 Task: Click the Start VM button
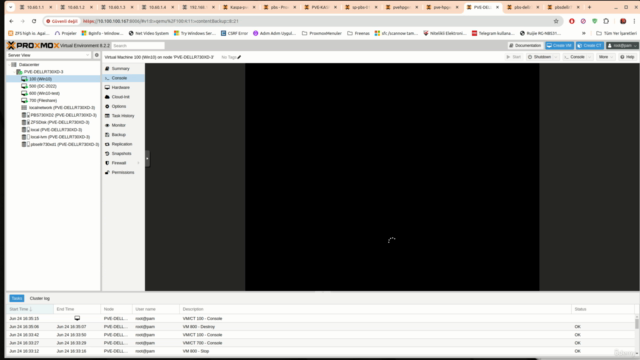click(513, 57)
